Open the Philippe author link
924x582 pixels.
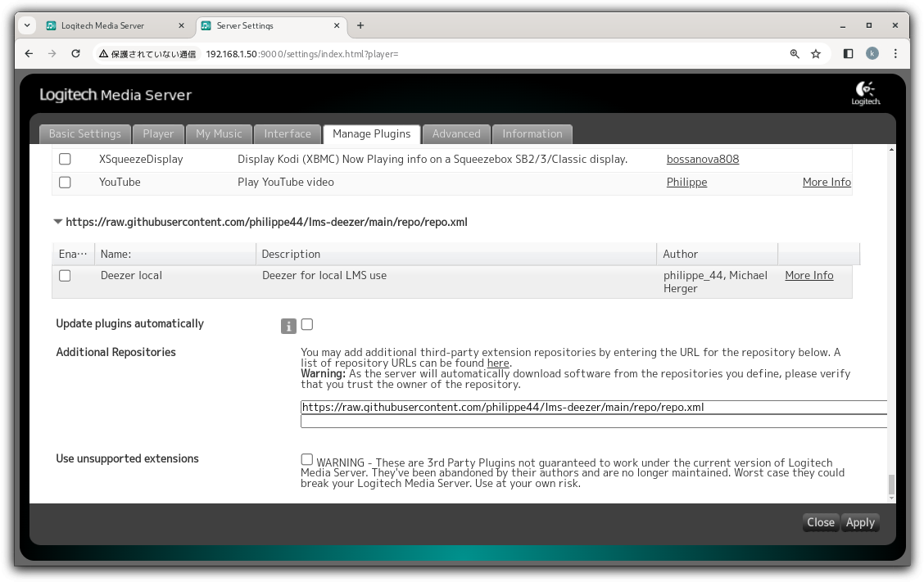(686, 182)
